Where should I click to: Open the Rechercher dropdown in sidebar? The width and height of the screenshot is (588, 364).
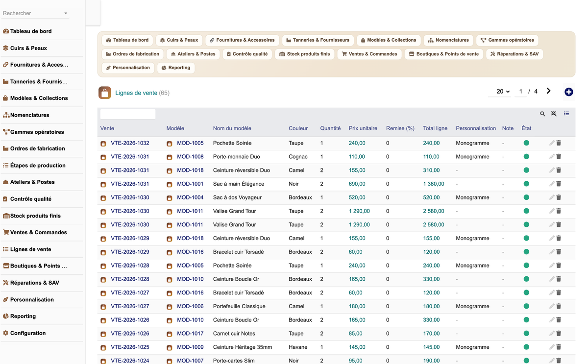(x=66, y=13)
